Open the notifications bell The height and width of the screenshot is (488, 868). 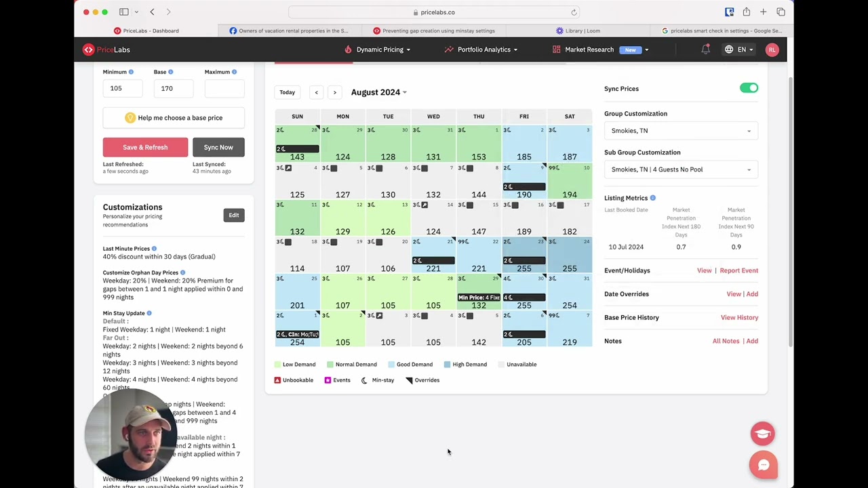click(x=705, y=49)
